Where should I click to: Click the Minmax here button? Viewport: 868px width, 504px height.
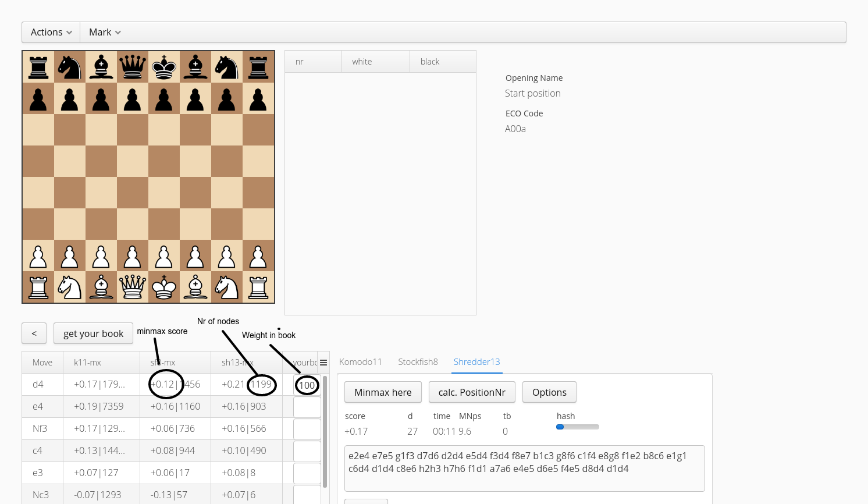[383, 392]
